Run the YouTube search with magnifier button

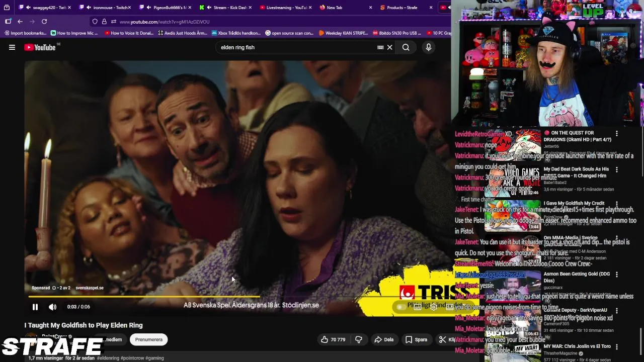point(406,47)
